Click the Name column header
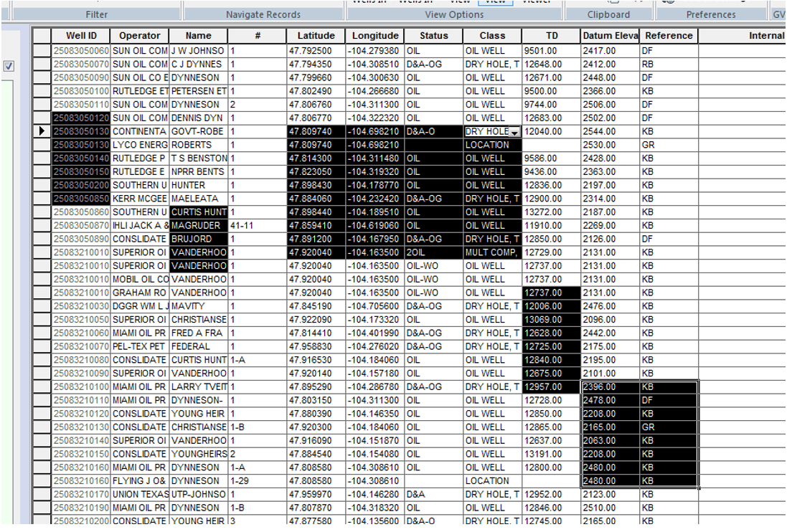Viewport: 787px width, 532px height. (198, 36)
